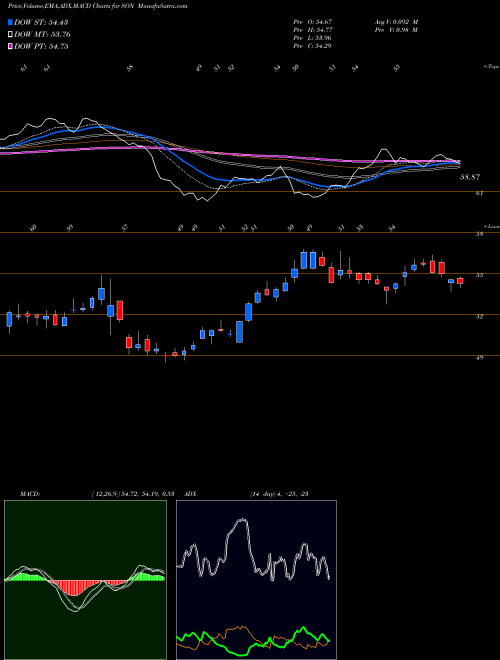Click the 49 axis label on candlestick chart

(479, 358)
